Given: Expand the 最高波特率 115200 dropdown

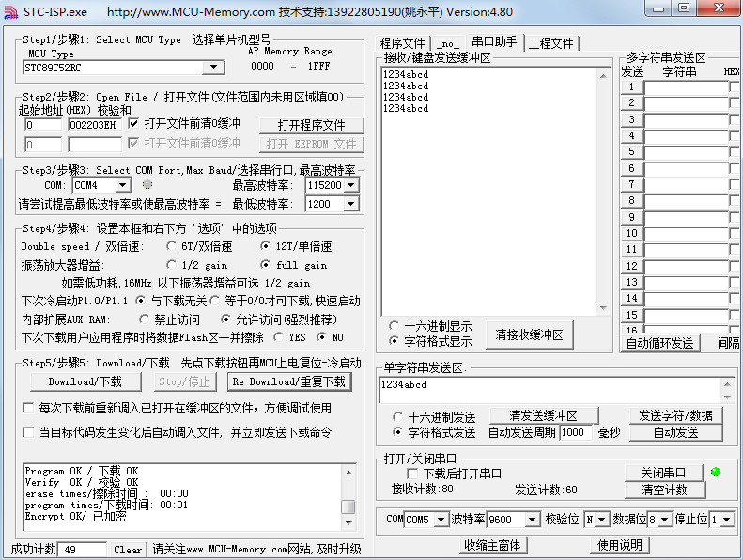Looking at the screenshot, I should click(350, 185).
